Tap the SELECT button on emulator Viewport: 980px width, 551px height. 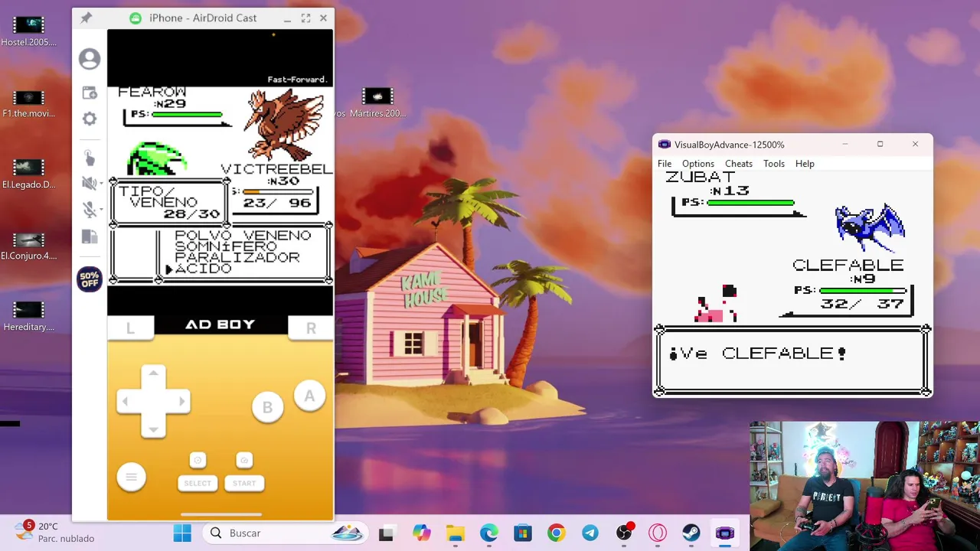(198, 483)
